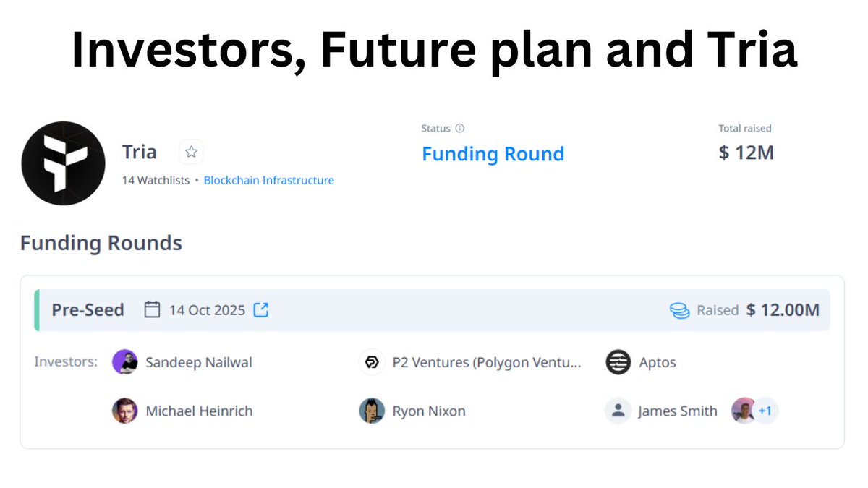This screenshot has width=868, height=488.
Task: Click the Status info icon
Action: (x=459, y=129)
